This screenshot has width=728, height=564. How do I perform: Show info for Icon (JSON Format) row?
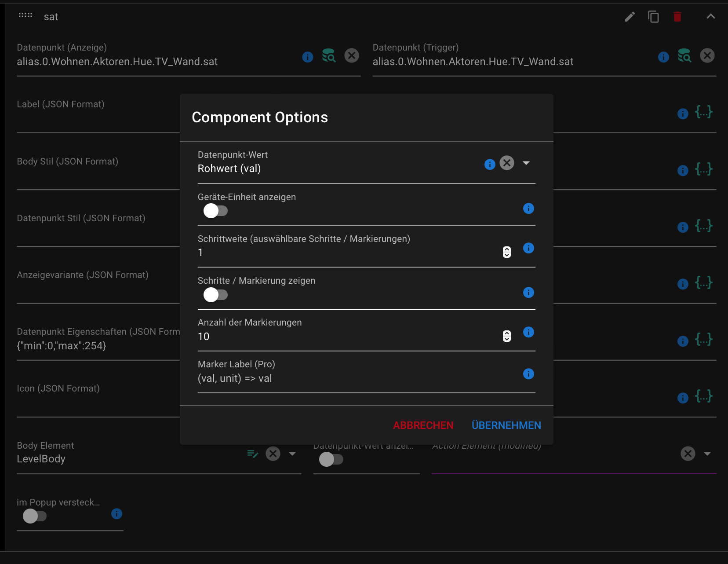pyautogui.click(x=683, y=398)
